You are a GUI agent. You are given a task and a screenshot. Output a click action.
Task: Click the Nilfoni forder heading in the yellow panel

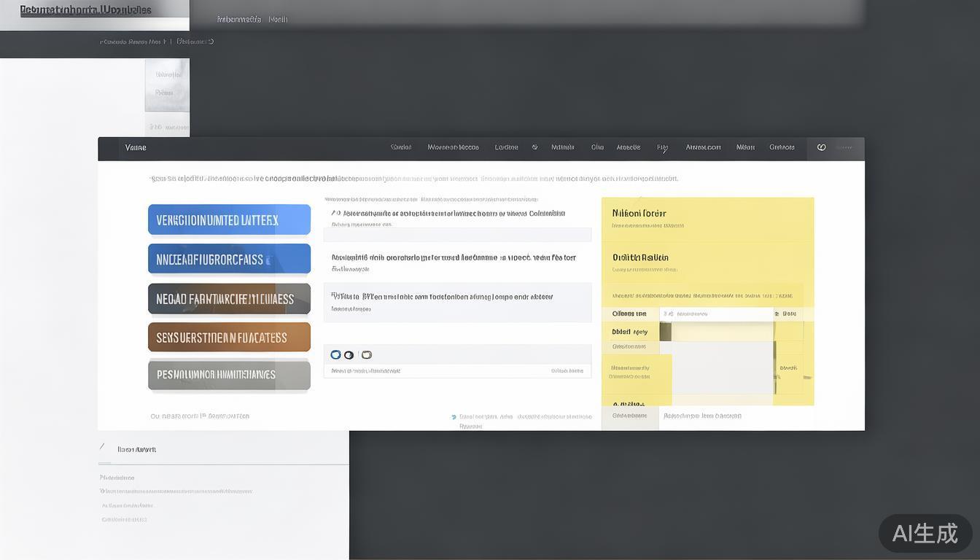pos(639,214)
